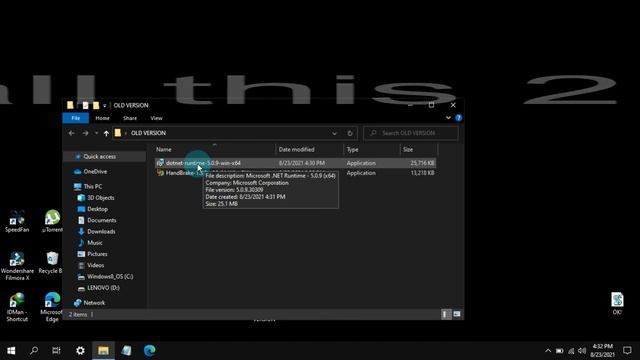Screen dimensions: 640x360
Task: Switch to the Share ribbon tab
Action: (130, 118)
